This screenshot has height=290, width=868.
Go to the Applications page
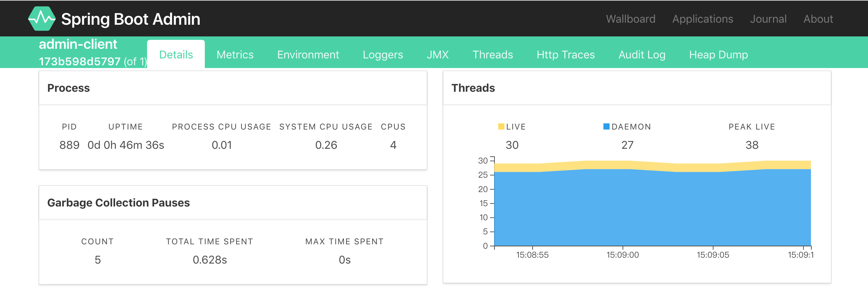[x=703, y=19]
